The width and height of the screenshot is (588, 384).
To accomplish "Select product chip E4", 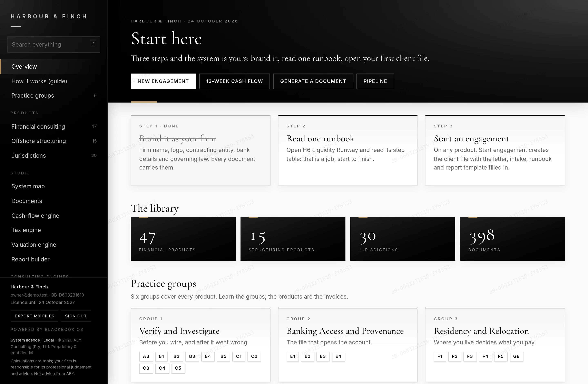I will tap(338, 356).
